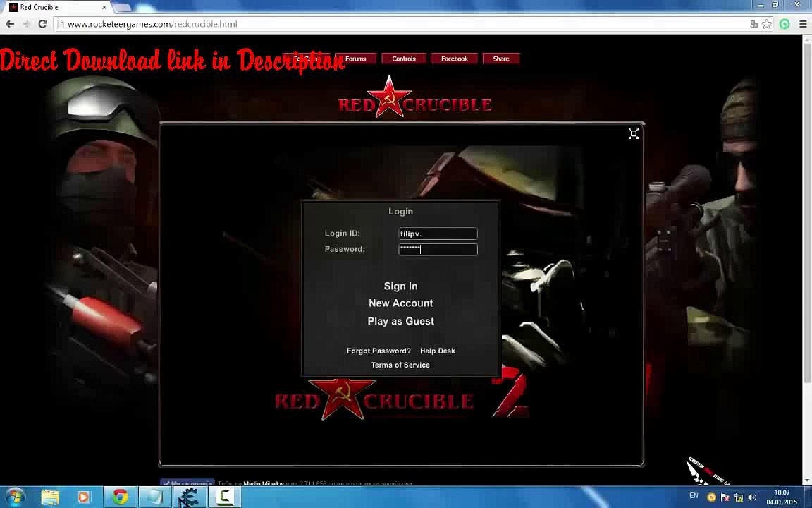The image size is (812, 508).
Task: Click the address bar URL
Action: point(152,24)
